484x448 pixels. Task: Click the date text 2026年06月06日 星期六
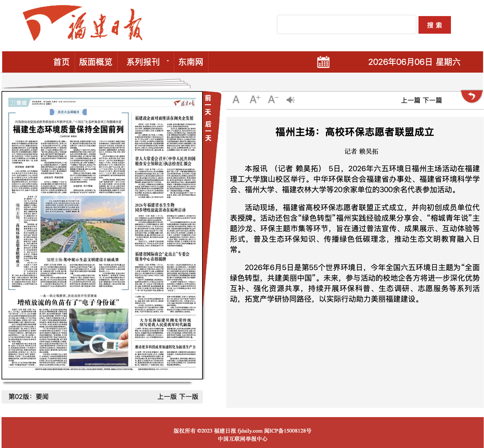[414, 62]
